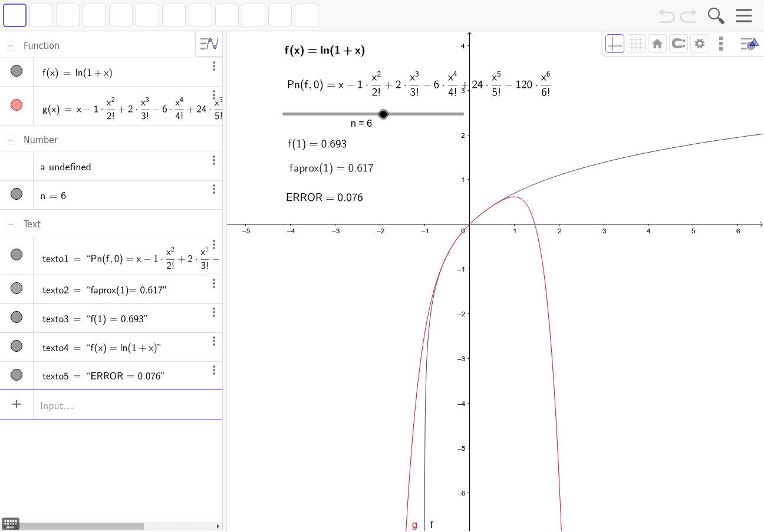
Task: Toggle the grid display button
Action: 636,44
